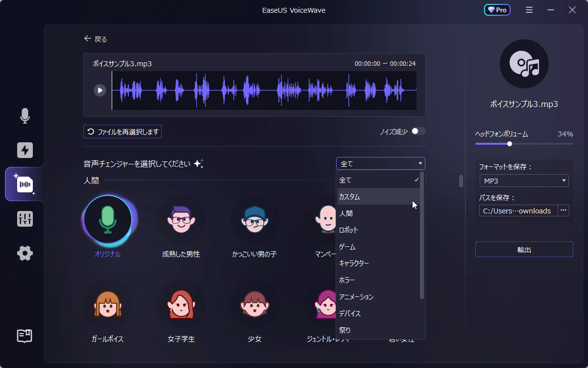This screenshot has width=588, height=368.
Task: Select the オリジナル microphone voice
Action: tap(108, 219)
